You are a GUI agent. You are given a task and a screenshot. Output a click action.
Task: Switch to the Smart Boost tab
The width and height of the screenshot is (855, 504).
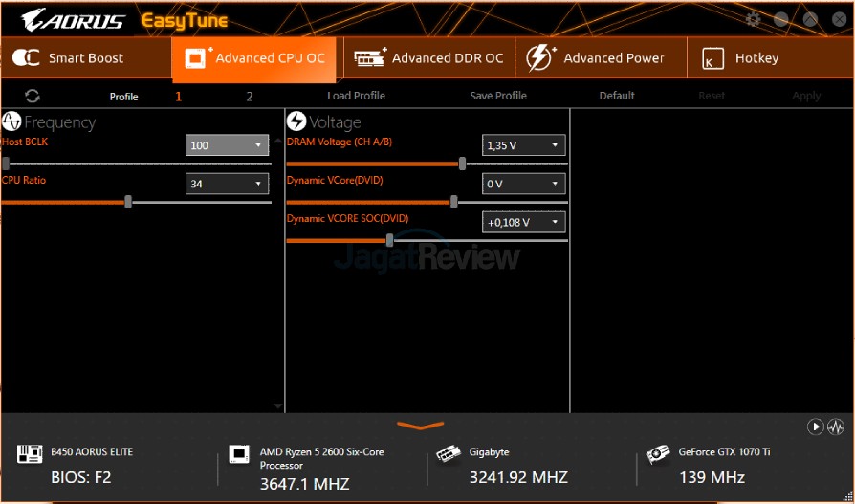coord(86,57)
